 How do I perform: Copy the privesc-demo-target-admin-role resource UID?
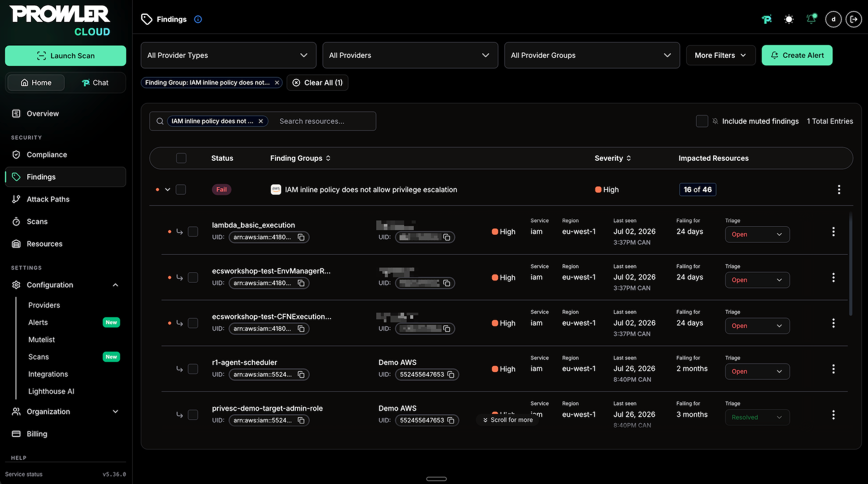click(301, 420)
